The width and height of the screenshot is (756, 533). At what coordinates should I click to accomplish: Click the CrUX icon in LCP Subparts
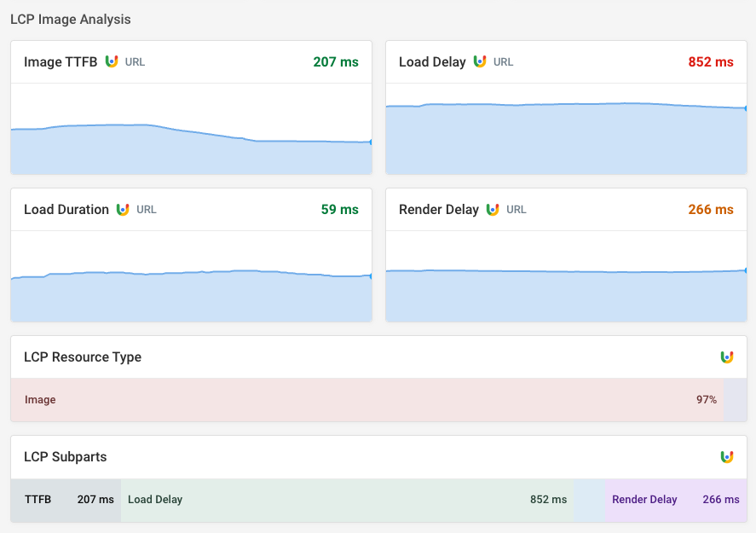click(726, 457)
